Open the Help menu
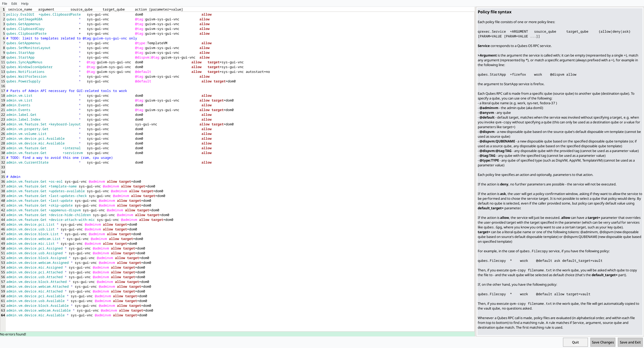Viewport: 644px width, 348px height. click(25, 4)
